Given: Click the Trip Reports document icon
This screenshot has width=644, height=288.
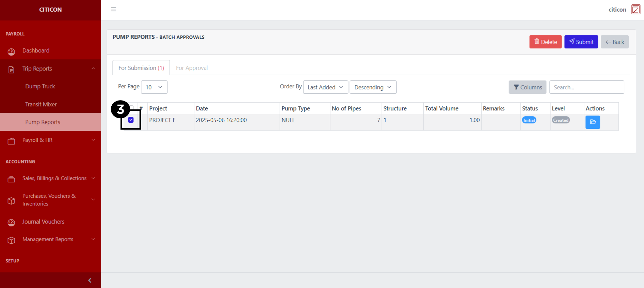Looking at the screenshot, I should click(x=11, y=70).
